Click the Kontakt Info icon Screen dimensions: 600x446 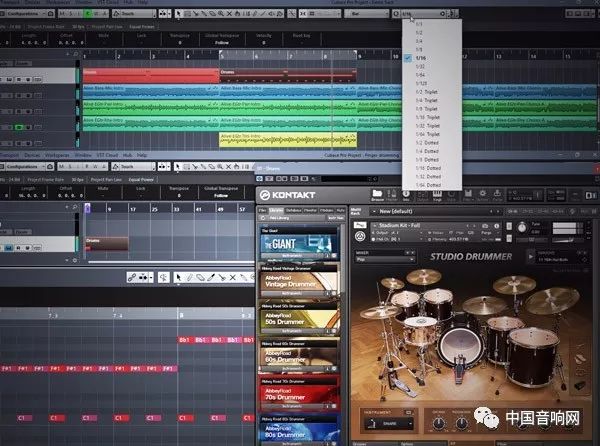click(406, 195)
